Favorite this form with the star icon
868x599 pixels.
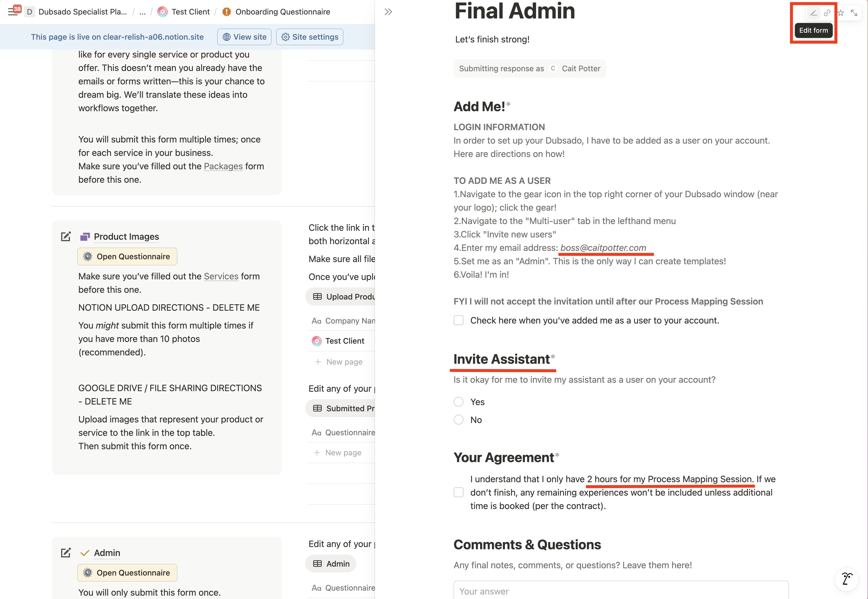click(x=841, y=13)
